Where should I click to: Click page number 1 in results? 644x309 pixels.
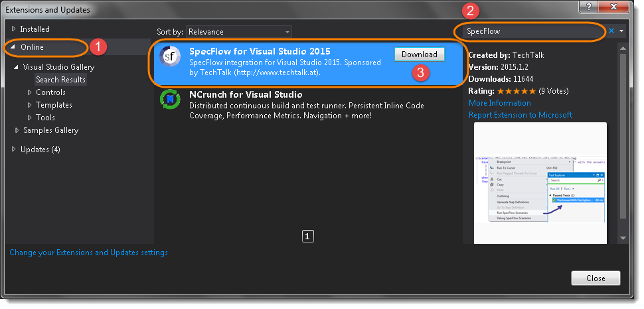(x=307, y=237)
